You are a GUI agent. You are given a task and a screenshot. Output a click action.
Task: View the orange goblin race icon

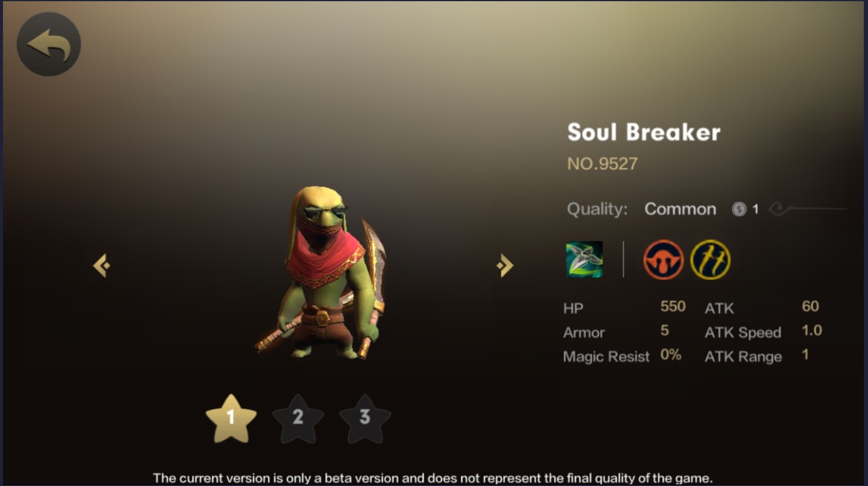(x=663, y=260)
